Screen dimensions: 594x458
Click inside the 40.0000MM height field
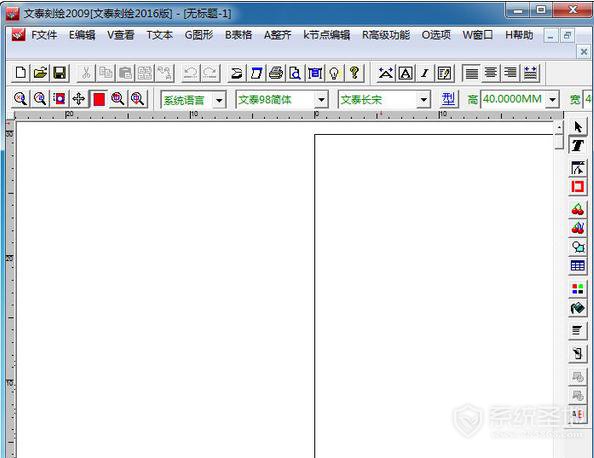click(513, 100)
